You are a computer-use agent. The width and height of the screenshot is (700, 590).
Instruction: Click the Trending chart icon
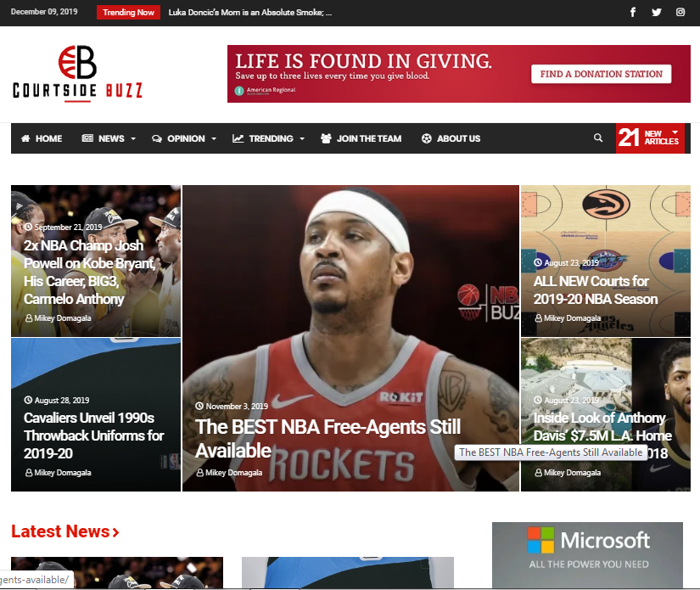point(238,138)
